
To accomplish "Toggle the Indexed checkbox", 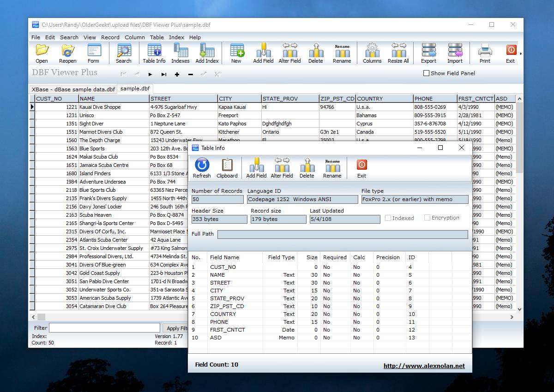I will click(x=388, y=218).
